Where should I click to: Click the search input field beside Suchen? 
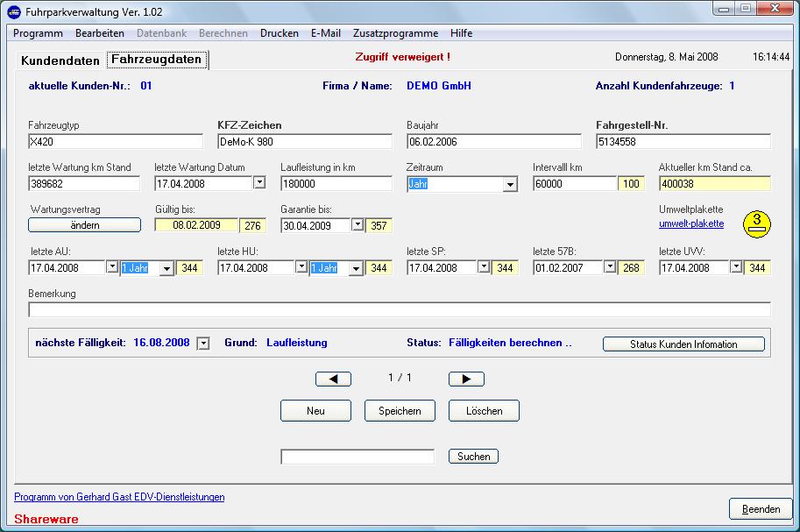(x=357, y=457)
